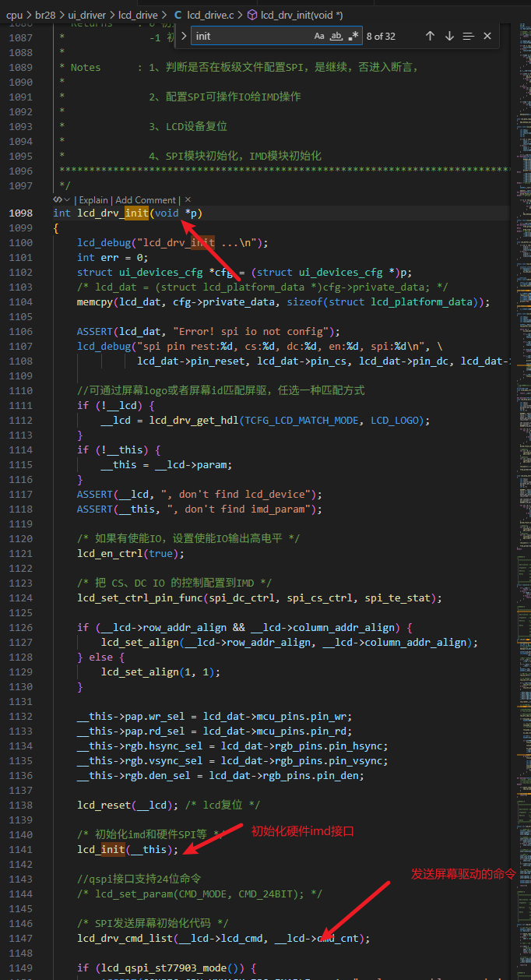531x980 pixels.
Task: Click ASSERT "don't find imd_param" line
Action: [199, 509]
